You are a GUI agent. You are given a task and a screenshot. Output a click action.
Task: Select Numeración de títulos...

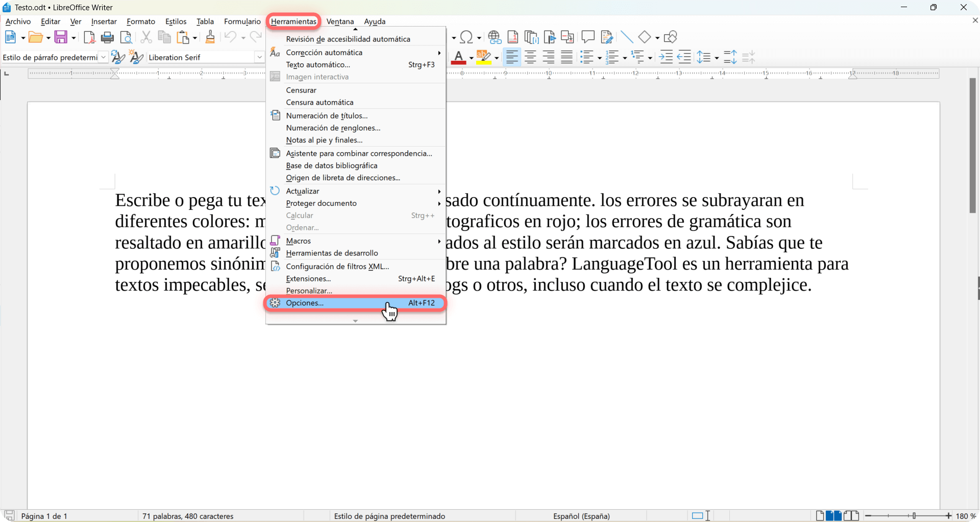coord(356,116)
